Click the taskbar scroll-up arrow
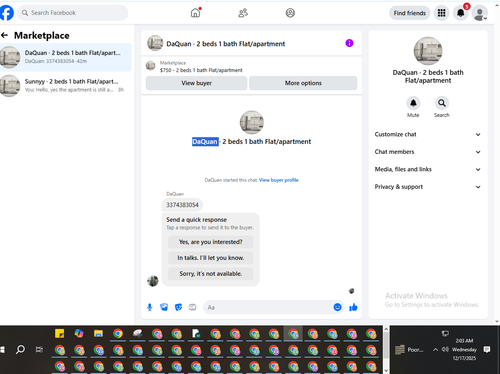Image resolution: width=500 pixels, height=374 pixels. pyautogui.click(x=386, y=329)
